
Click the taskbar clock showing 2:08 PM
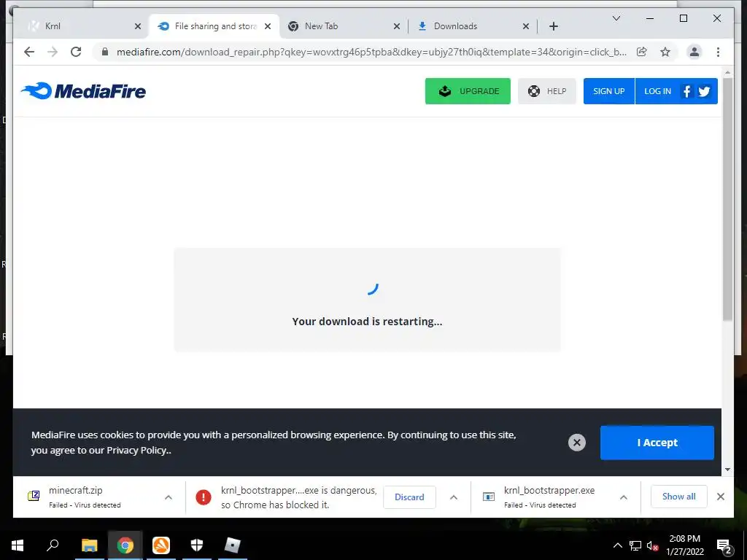click(x=684, y=545)
